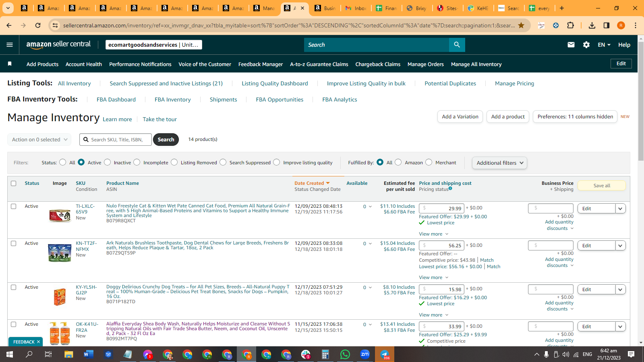Go back to previous page in Chrome
The image size is (644, 362).
pyautogui.click(x=9, y=25)
